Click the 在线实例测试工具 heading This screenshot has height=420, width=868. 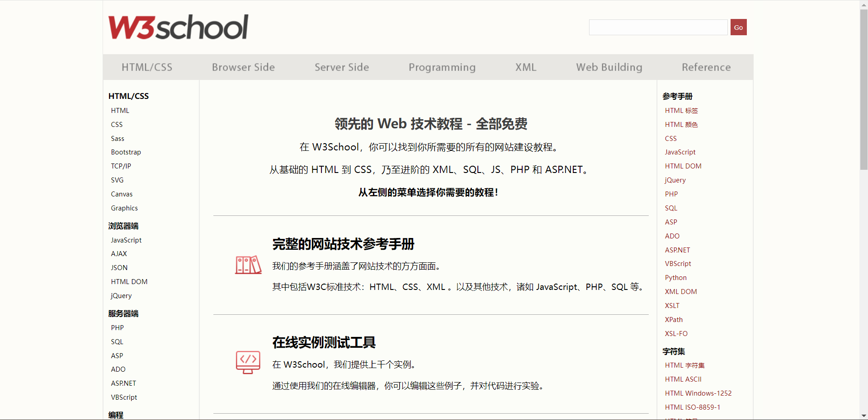pos(324,343)
